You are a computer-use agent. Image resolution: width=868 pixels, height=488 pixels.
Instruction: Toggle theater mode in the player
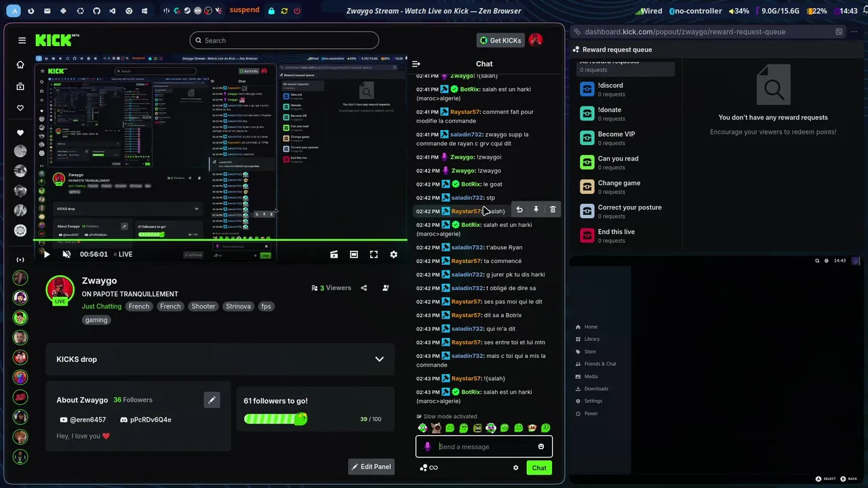[354, 254]
